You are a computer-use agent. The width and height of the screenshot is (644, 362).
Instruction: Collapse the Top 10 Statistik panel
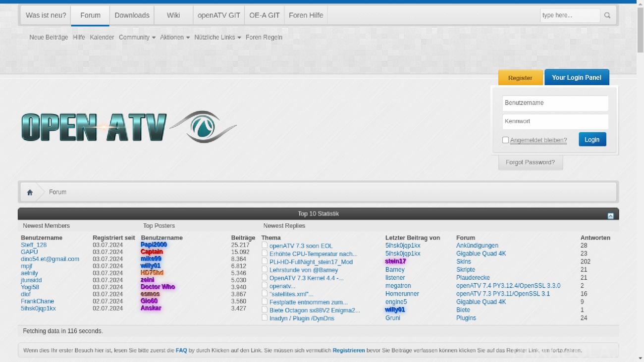point(610,216)
